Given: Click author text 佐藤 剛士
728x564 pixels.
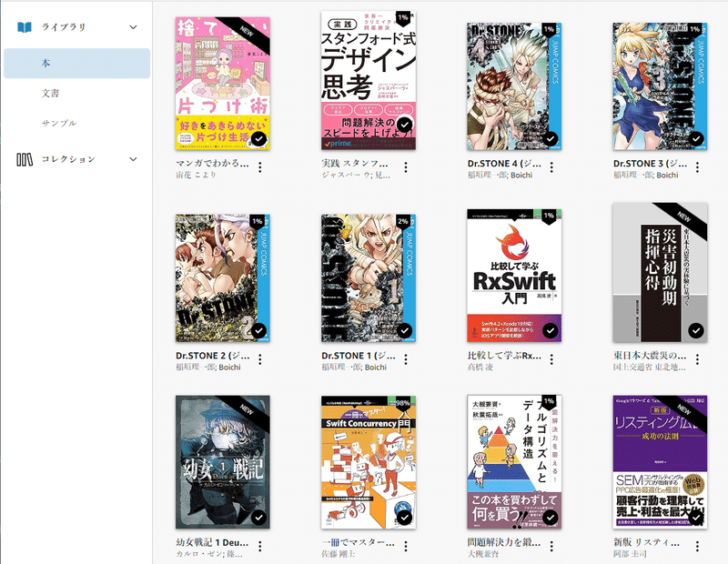Looking at the screenshot, I should click(339, 554).
